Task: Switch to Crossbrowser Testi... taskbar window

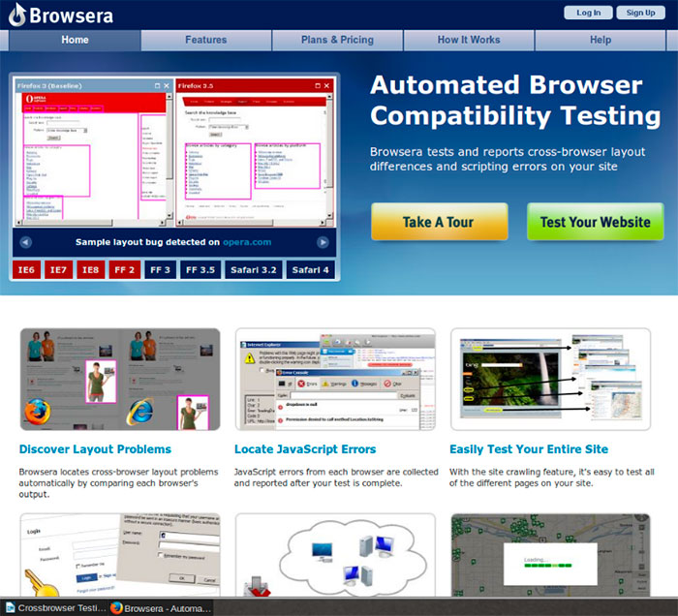Action: [x=55, y=607]
